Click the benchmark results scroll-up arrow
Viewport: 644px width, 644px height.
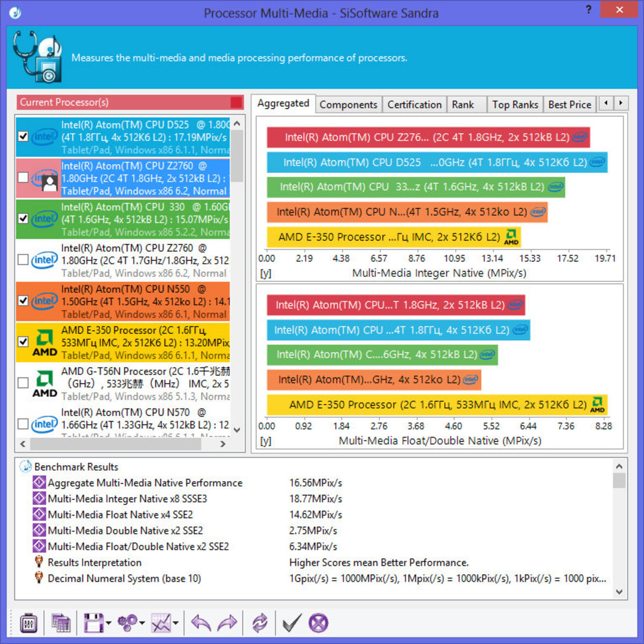pyautogui.click(x=619, y=466)
